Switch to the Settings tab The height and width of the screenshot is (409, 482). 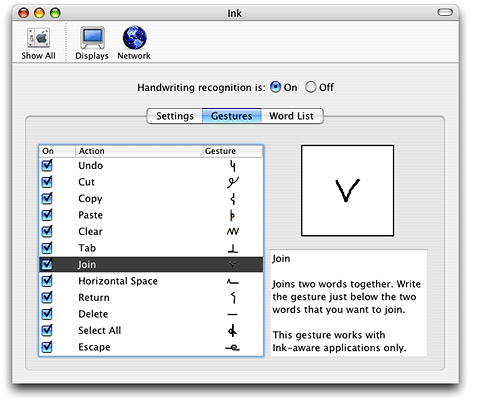[175, 116]
